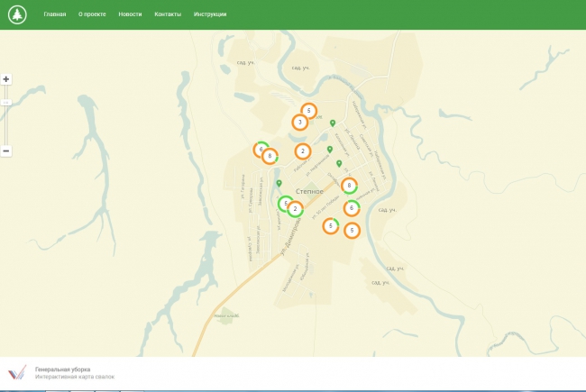The height and width of the screenshot is (392, 586).
Task: Zoom in with the plus button
Action: pyautogui.click(x=6, y=79)
